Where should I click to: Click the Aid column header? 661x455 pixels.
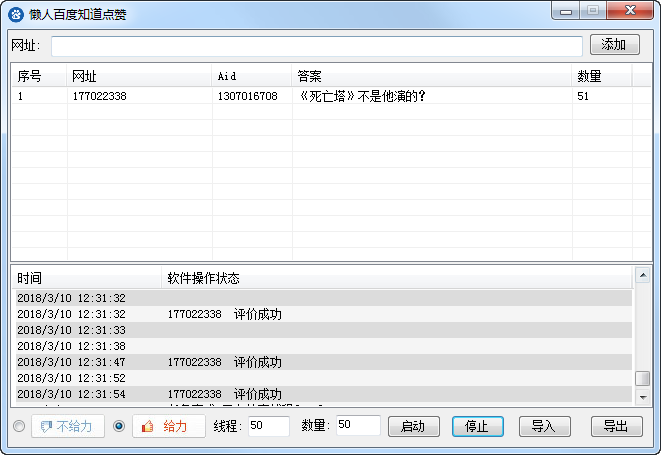[252, 76]
